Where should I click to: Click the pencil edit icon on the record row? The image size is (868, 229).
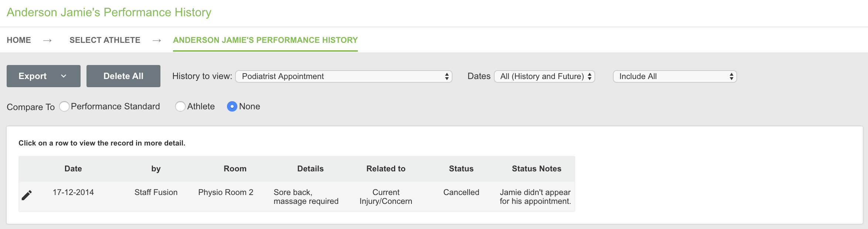(x=27, y=195)
